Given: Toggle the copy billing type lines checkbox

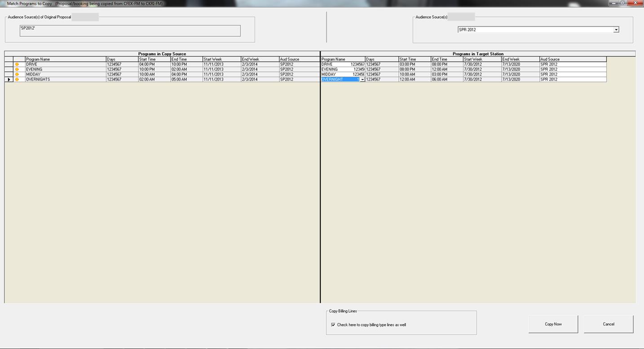Looking at the screenshot, I should click(333, 325).
